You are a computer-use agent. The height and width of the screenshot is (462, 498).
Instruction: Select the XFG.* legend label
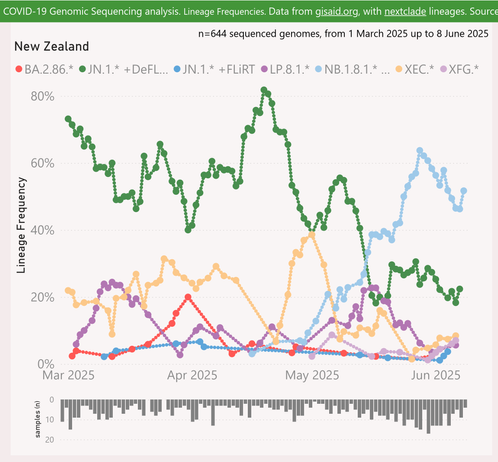[x=463, y=69]
